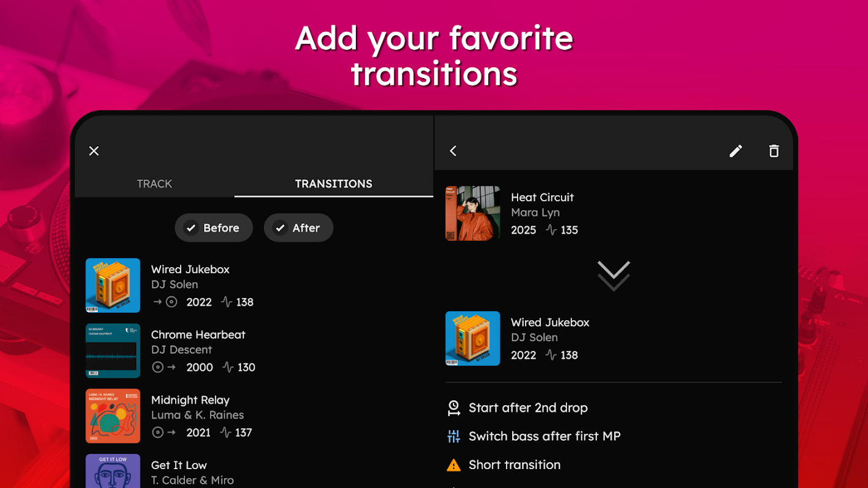
Task: Click the double chevron between the tracks
Action: [613, 276]
